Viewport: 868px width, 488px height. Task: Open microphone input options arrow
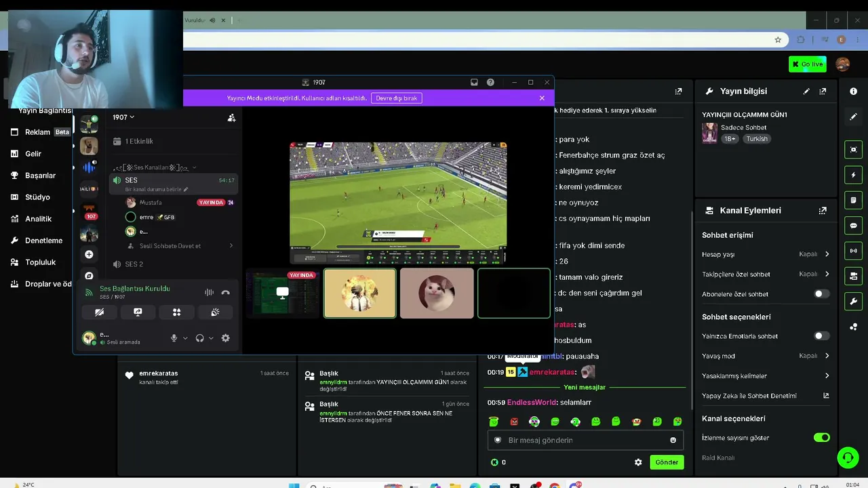(185, 338)
